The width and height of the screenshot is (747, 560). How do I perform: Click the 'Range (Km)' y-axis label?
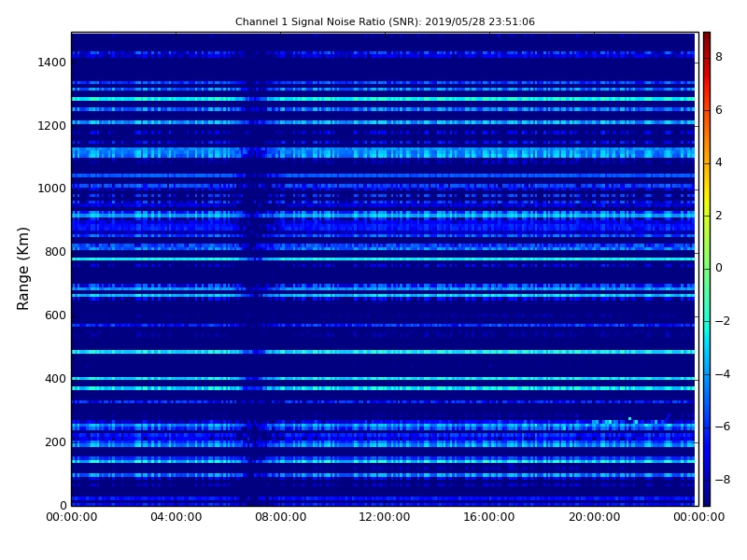(22, 269)
